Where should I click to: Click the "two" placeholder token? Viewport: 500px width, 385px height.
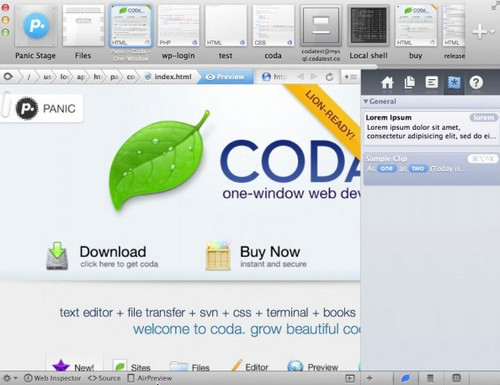click(x=418, y=169)
